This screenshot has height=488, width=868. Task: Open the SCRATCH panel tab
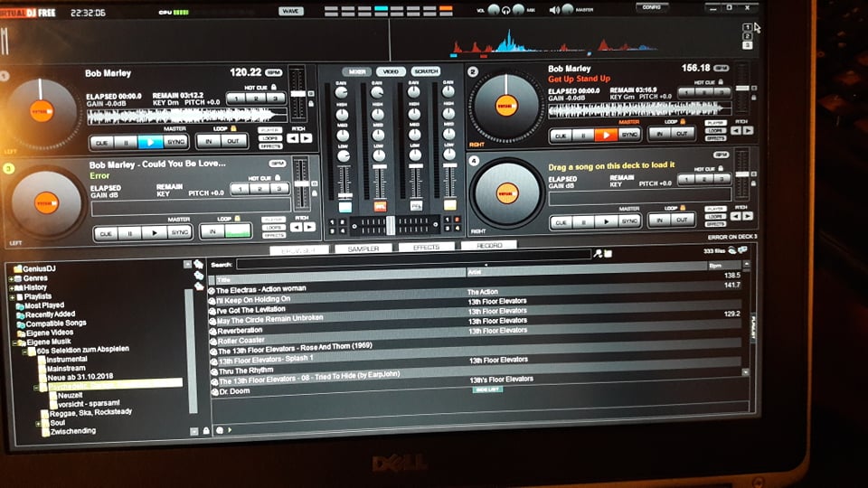(426, 70)
